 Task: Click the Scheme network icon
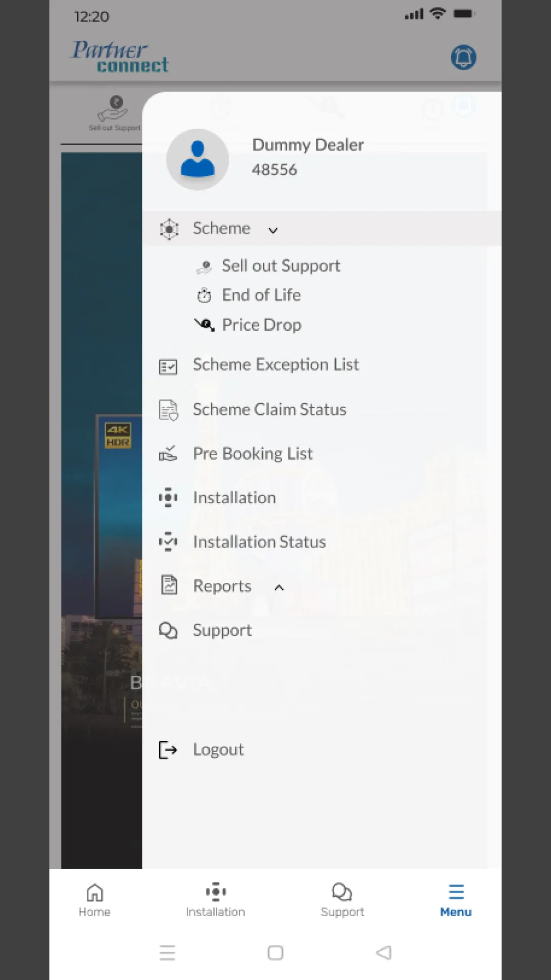[169, 229]
